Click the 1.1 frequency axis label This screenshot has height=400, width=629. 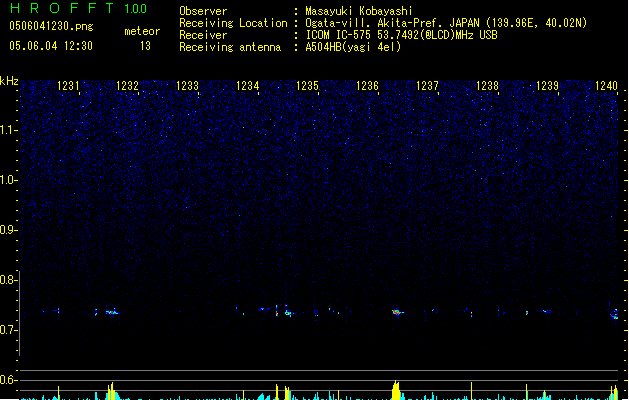click(x=8, y=130)
